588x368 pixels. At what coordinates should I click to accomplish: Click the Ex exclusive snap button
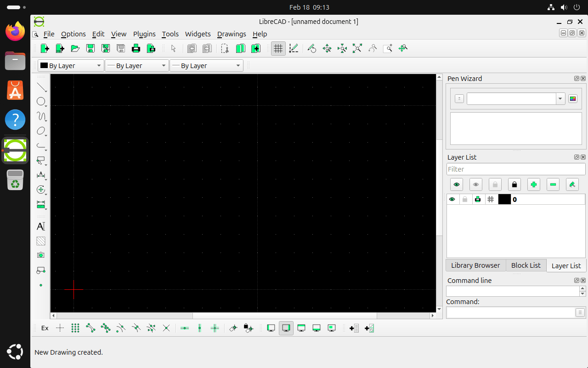(45, 328)
